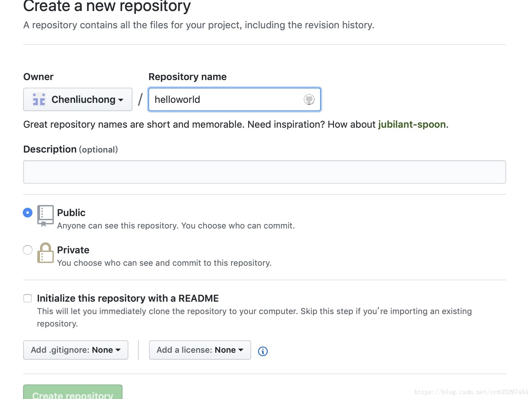Click the Create a new repository heading
Screen dimensions: 532x399
(x=107, y=6)
